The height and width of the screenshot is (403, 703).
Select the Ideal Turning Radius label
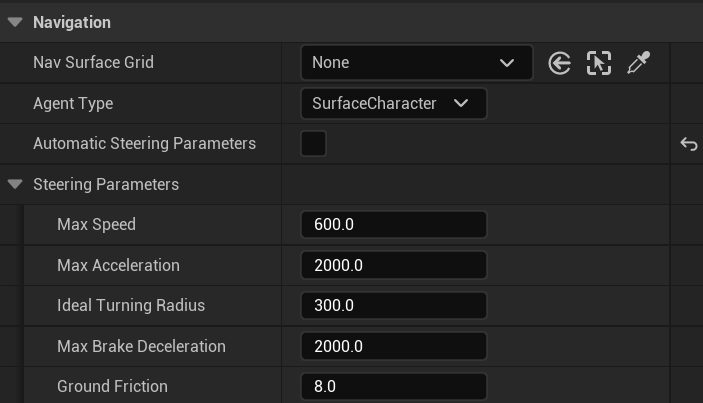(130, 306)
